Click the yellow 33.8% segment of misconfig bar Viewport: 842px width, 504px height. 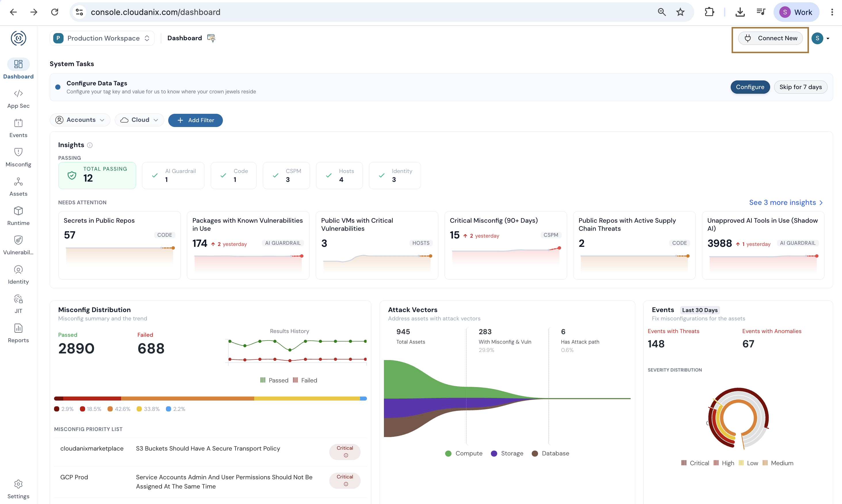coord(307,398)
